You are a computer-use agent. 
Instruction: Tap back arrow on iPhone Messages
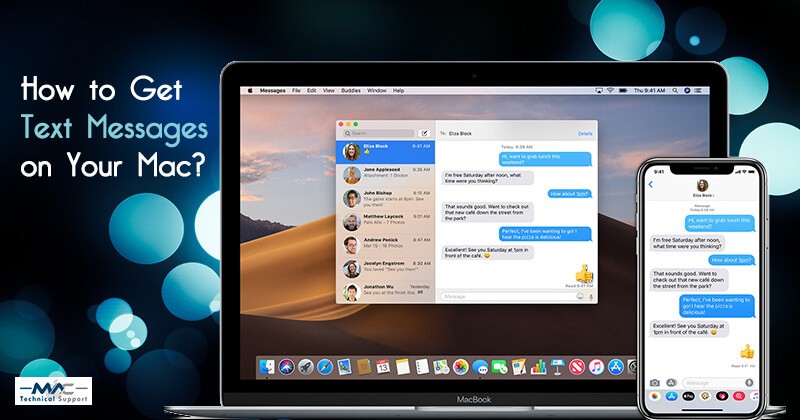(x=651, y=184)
